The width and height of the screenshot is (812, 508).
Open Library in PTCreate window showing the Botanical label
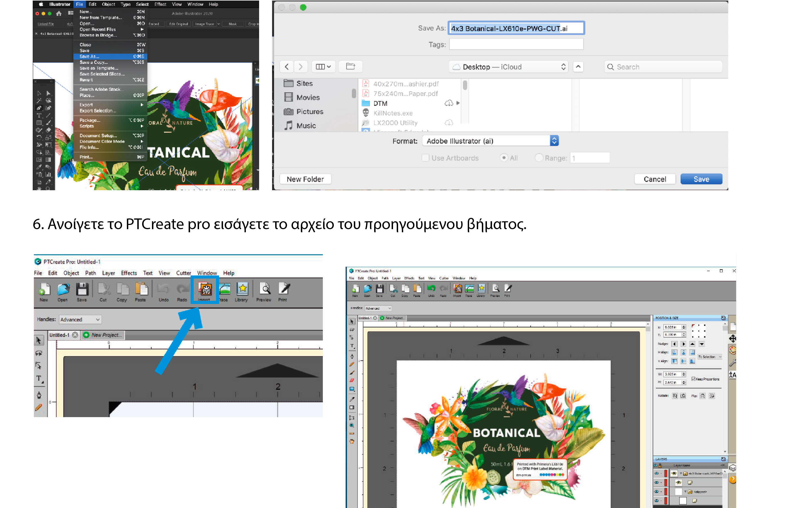[x=481, y=288]
